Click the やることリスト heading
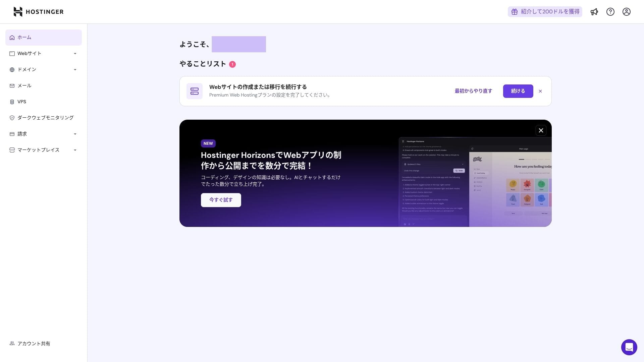The image size is (644, 362). point(203,64)
